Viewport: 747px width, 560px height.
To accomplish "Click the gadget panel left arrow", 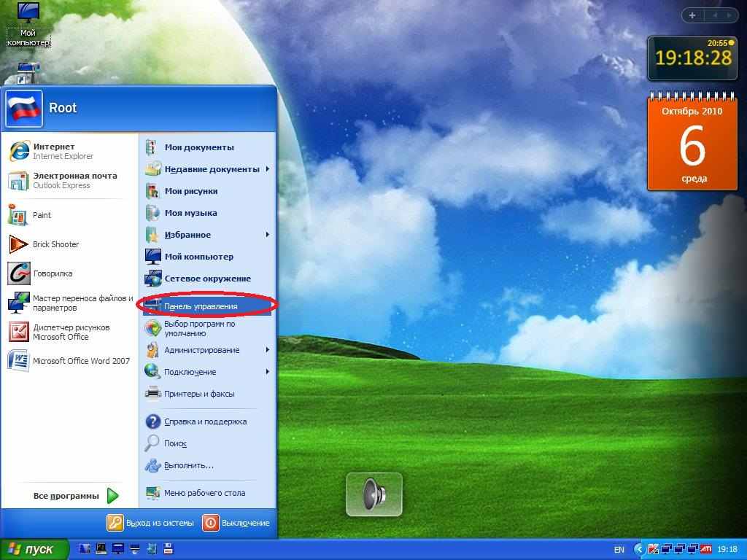I will point(715,15).
